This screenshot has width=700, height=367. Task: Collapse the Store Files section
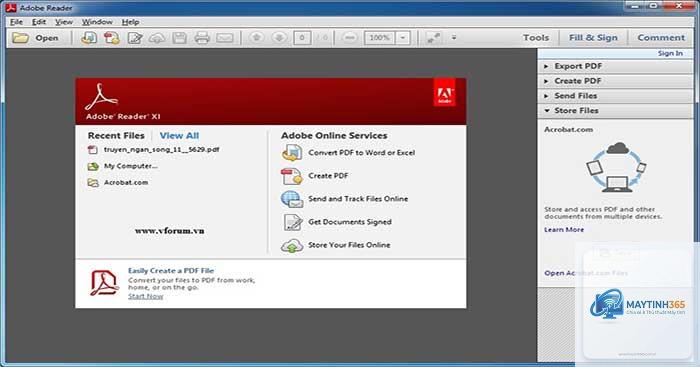click(x=615, y=110)
